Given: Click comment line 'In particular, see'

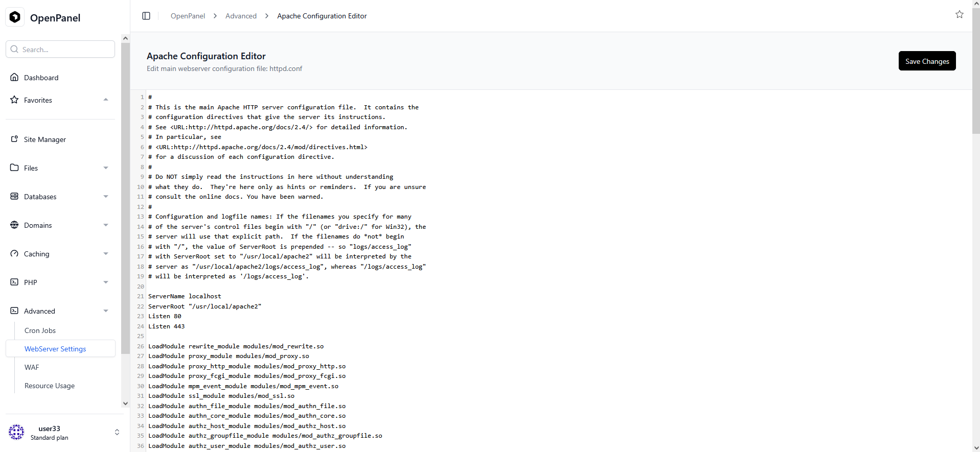Looking at the screenshot, I should (x=185, y=137).
